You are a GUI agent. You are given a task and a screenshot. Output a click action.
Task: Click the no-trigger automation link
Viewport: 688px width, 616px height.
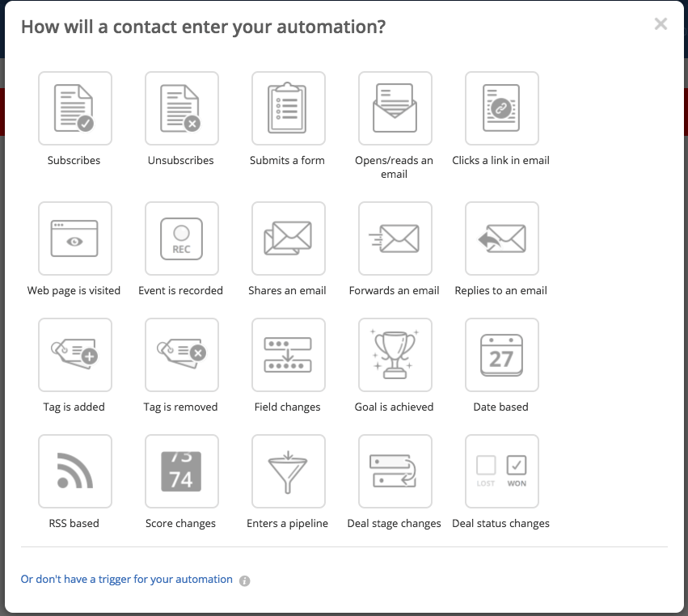(126, 579)
